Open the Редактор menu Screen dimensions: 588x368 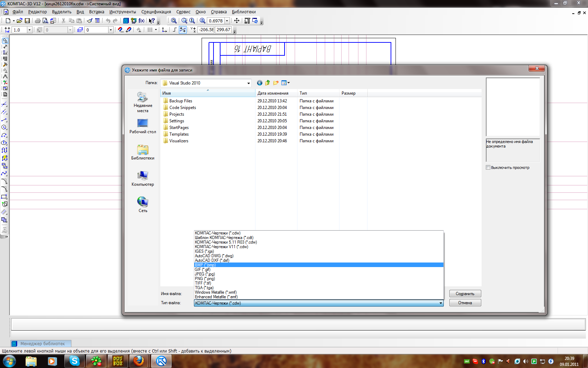[37, 12]
